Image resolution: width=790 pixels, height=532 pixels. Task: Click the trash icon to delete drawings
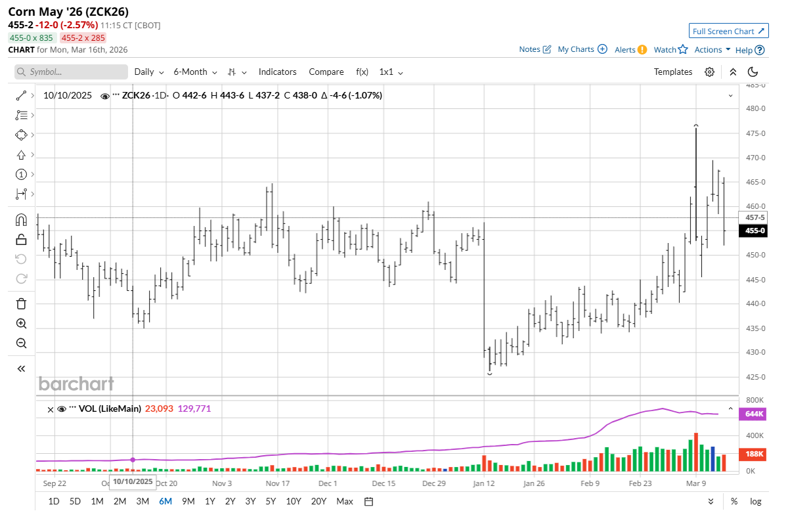click(x=21, y=303)
